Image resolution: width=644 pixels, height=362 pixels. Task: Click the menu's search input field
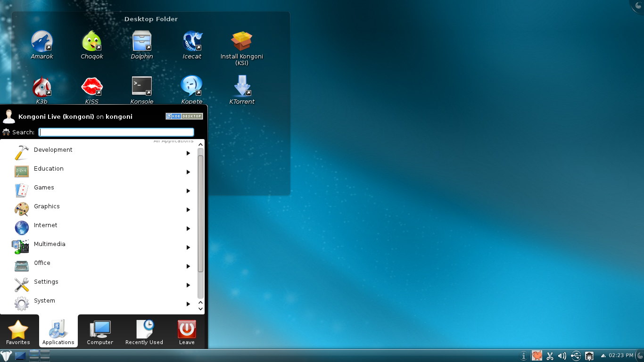pos(116,132)
